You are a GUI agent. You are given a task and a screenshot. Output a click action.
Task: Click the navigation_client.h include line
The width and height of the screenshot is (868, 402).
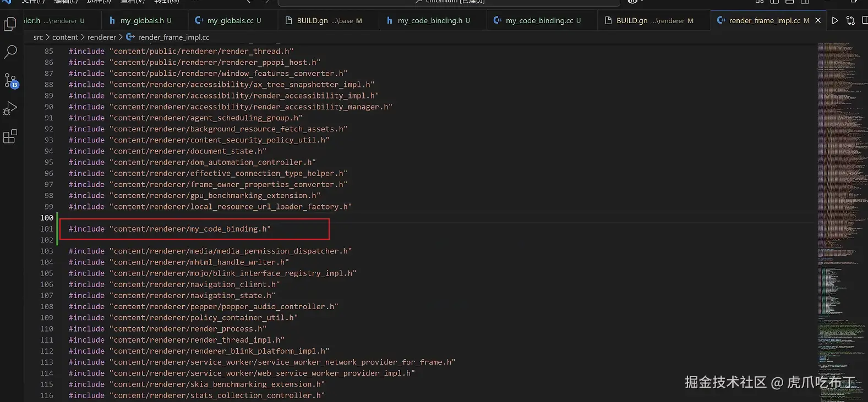(174, 284)
